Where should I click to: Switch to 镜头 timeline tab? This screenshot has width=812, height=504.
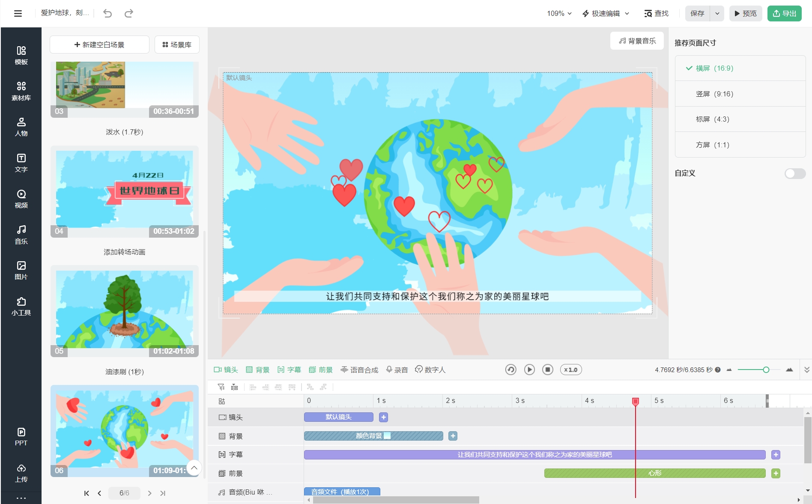tap(226, 370)
